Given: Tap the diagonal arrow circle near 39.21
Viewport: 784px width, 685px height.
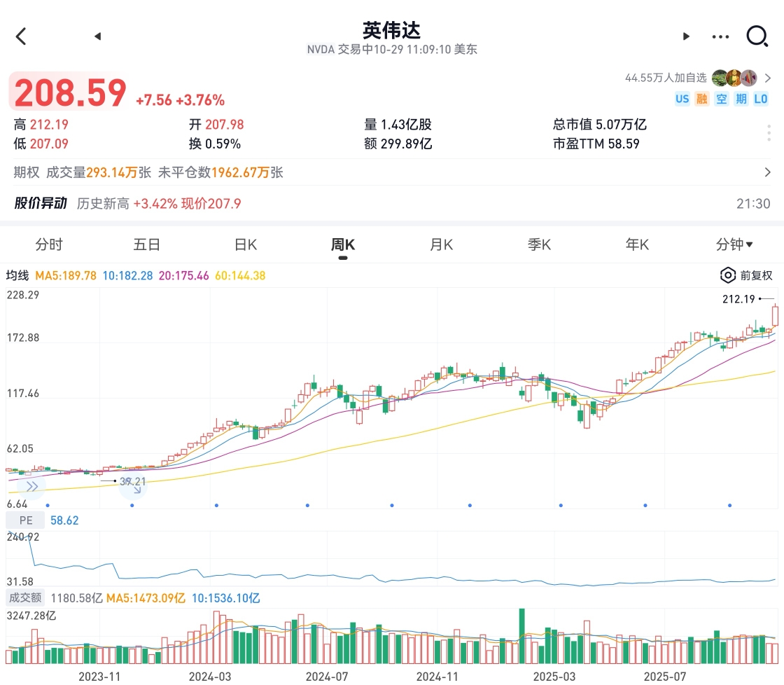Looking at the screenshot, I should 133,487.
